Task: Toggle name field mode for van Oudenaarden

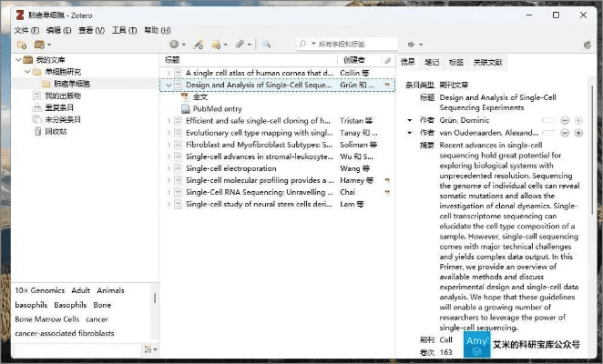Action: click(547, 133)
